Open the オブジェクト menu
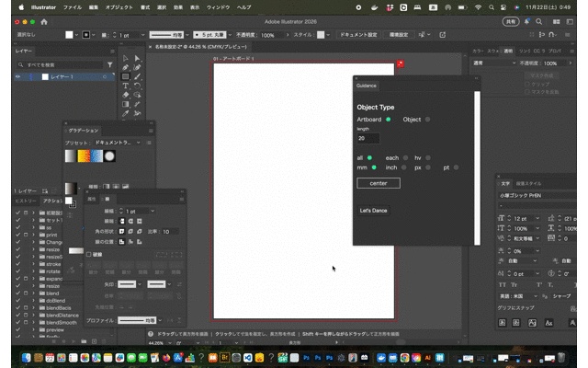Viewport: 588px width, 368px height. (x=119, y=7)
